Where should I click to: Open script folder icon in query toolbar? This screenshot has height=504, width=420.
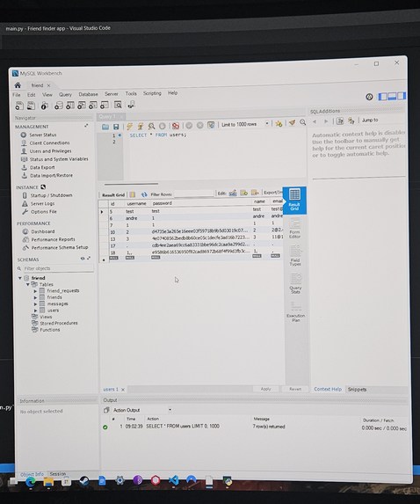point(105,127)
